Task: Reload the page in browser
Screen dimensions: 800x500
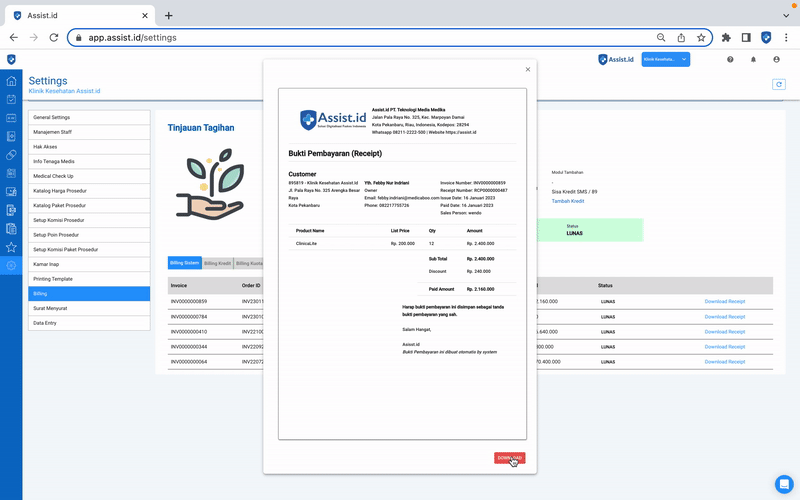Action: tap(54, 37)
